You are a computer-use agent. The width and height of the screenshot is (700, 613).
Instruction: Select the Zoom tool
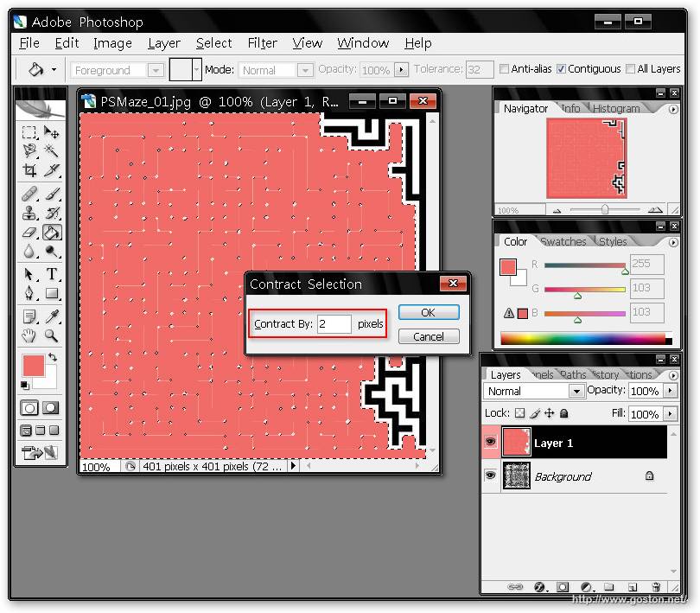[x=51, y=335]
